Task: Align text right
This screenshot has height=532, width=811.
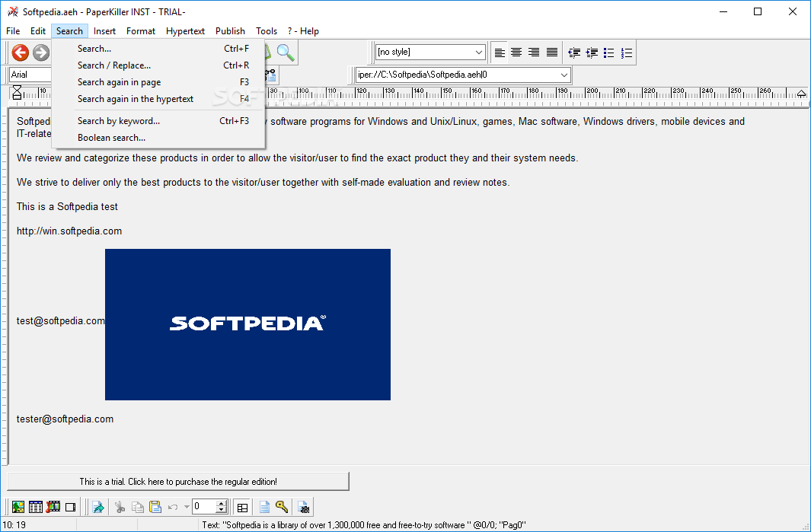Action: point(534,53)
